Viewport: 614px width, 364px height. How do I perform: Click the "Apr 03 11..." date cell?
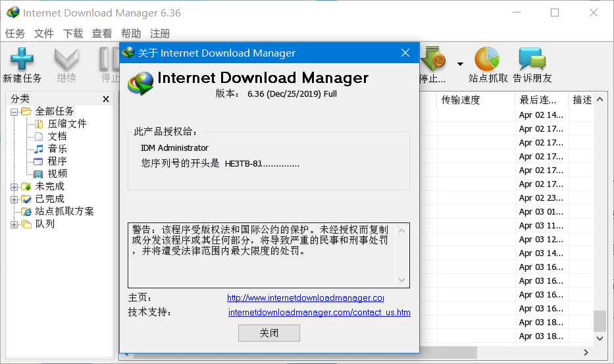pyautogui.click(x=541, y=225)
